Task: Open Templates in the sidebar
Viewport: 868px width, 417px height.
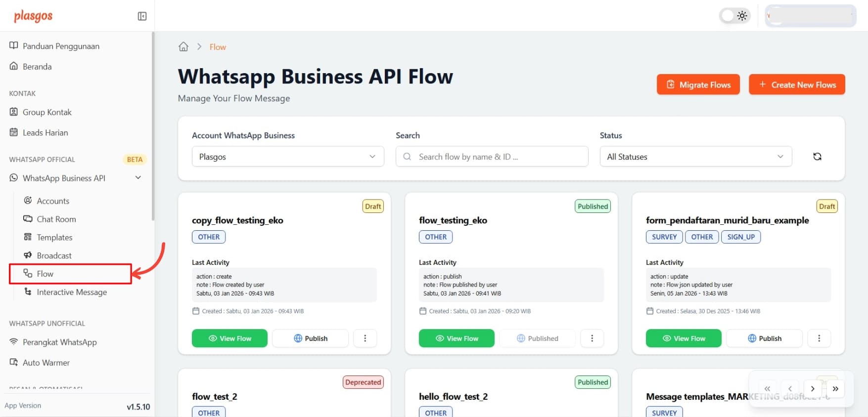Action: [54, 237]
